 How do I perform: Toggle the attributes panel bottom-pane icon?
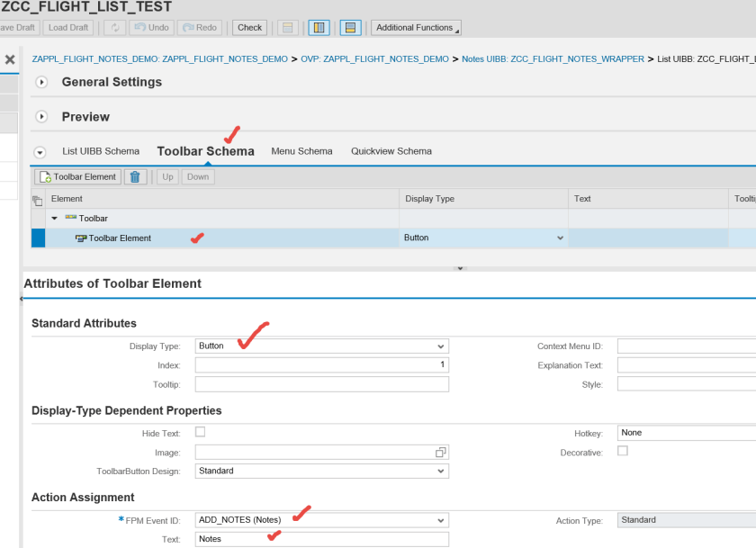point(350,28)
